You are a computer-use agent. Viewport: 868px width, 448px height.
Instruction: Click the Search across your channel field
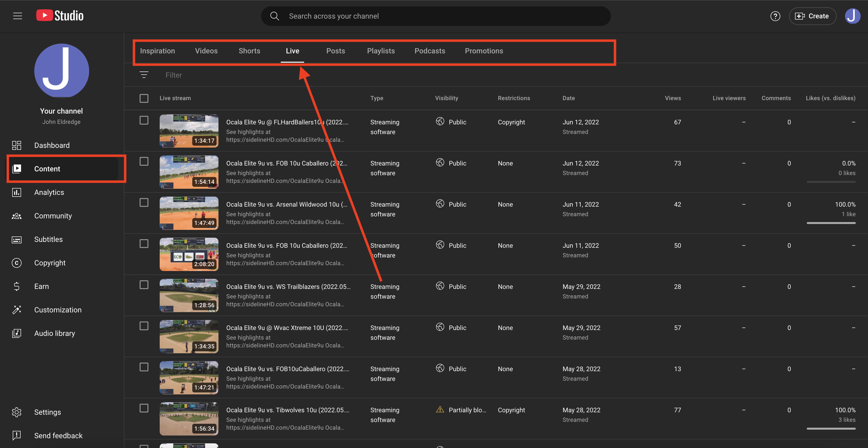click(435, 16)
